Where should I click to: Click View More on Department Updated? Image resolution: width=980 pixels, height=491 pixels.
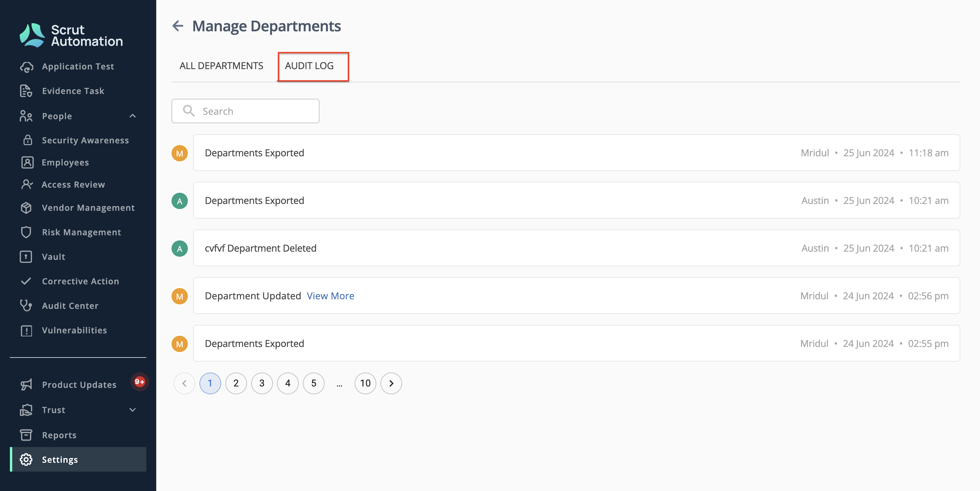tap(330, 296)
